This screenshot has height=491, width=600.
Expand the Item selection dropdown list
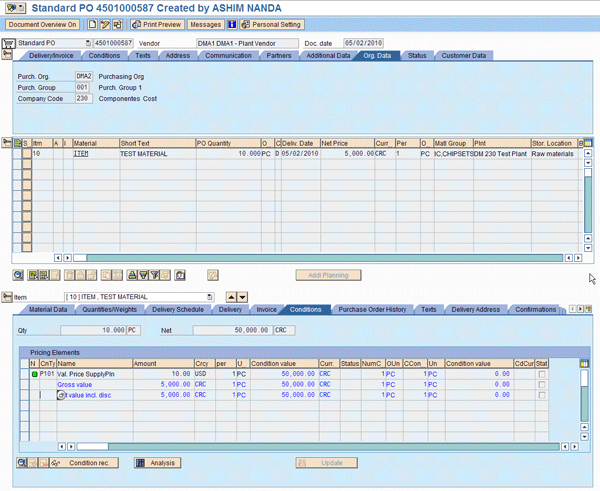pyautogui.click(x=210, y=297)
